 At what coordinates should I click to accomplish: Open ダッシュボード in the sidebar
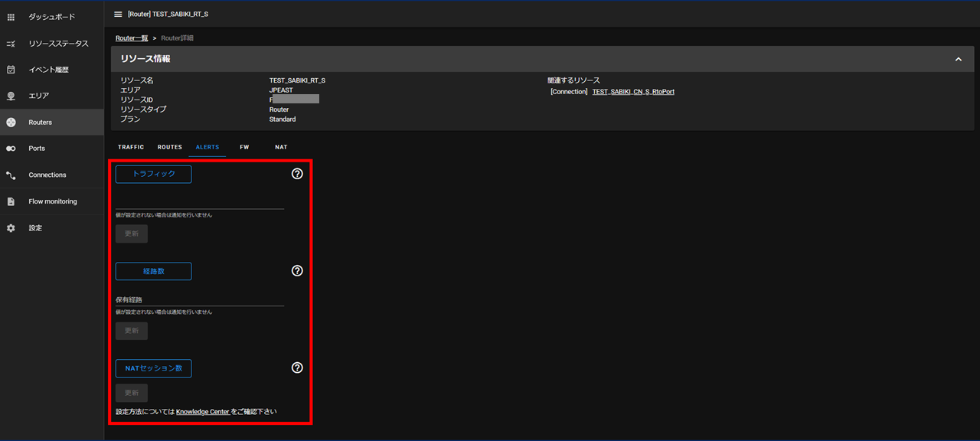[x=52, y=17]
